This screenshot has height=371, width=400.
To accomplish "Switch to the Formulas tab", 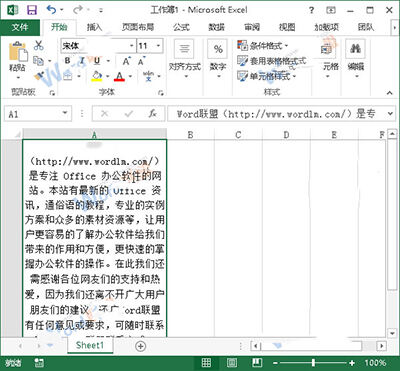I will (181, 27).
